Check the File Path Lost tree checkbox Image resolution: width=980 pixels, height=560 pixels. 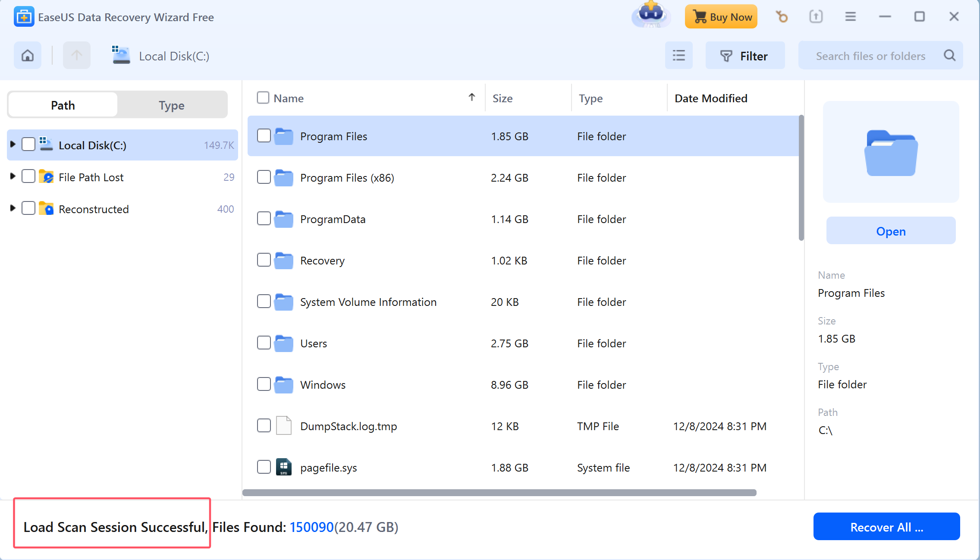point(28,176)
